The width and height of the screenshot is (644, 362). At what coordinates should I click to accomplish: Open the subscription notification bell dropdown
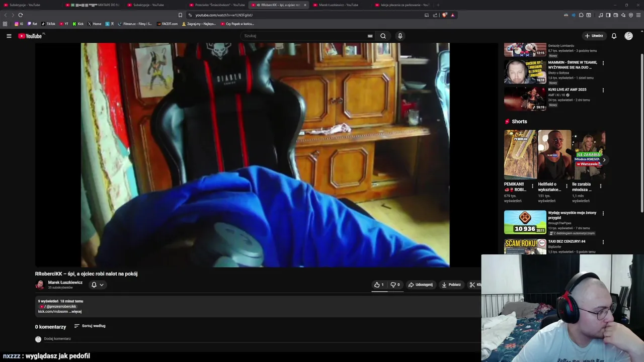click(x=97, y=285)
